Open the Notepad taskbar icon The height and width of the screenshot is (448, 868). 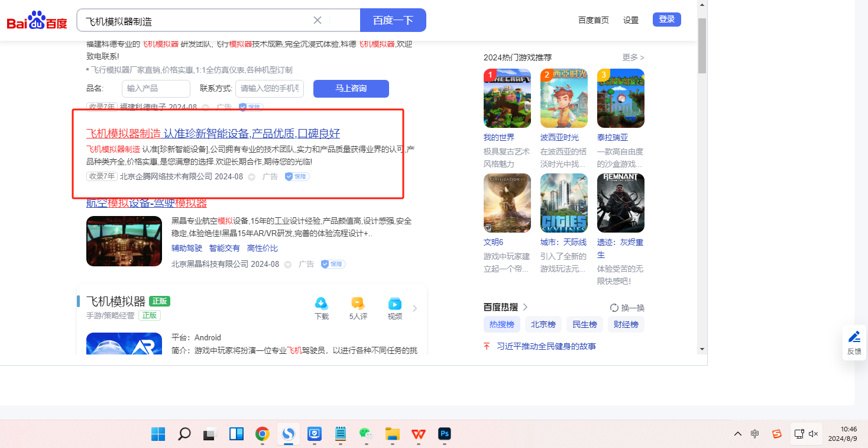click(341, 434)
